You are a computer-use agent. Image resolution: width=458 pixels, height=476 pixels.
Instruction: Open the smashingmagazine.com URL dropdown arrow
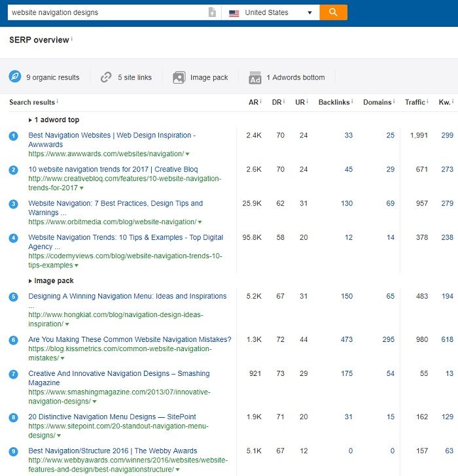94,402
